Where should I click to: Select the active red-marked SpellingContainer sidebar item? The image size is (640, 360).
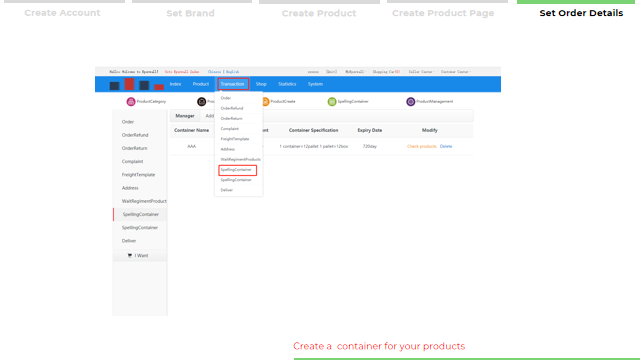[140, 214]
